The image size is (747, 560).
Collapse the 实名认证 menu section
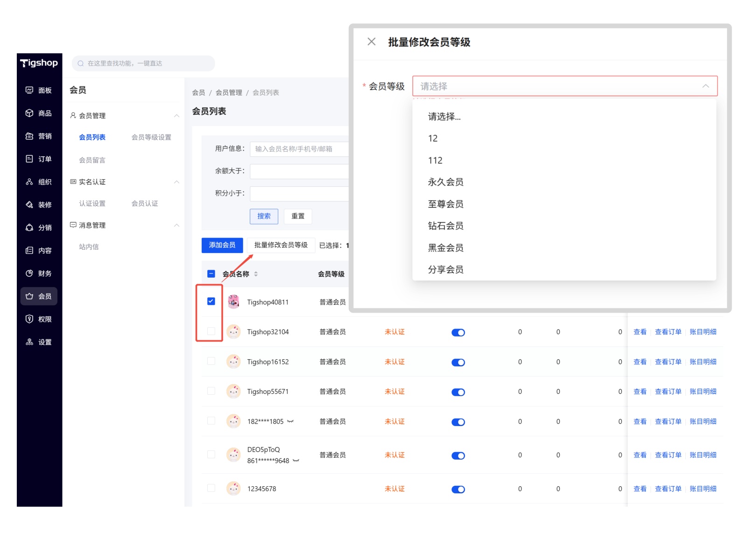click(176, 182)
